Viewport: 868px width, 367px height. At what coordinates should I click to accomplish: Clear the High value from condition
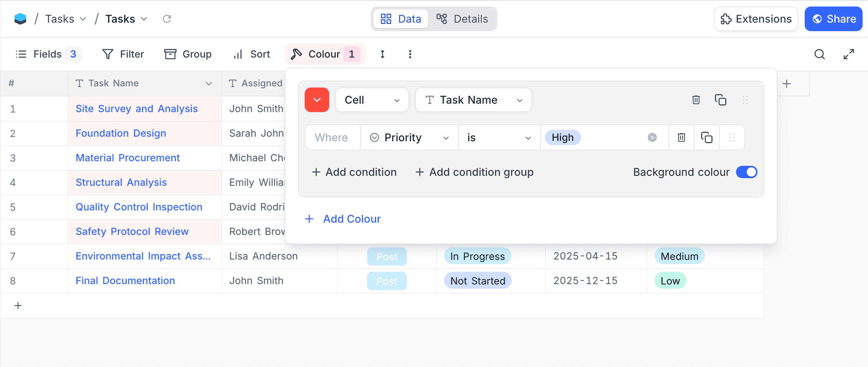(x=652, y=137)
